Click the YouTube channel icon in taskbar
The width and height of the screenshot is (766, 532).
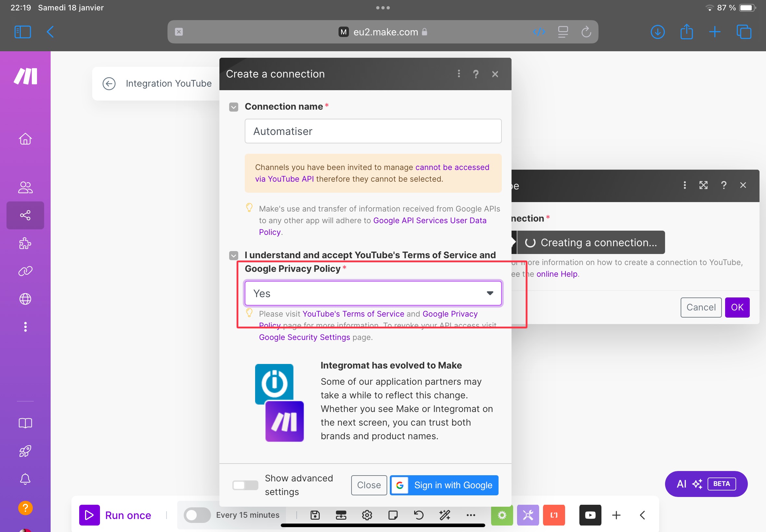pyautogui.click(x=590, y=515)
